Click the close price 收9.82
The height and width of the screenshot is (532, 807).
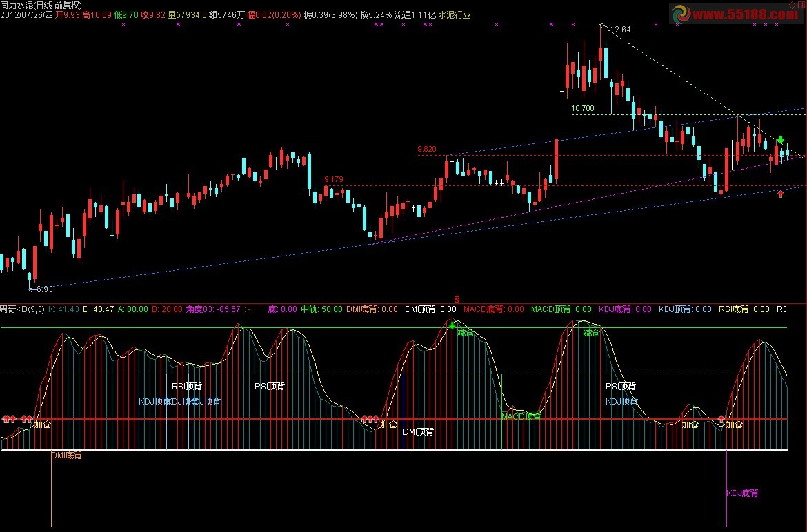click(153, 15)
